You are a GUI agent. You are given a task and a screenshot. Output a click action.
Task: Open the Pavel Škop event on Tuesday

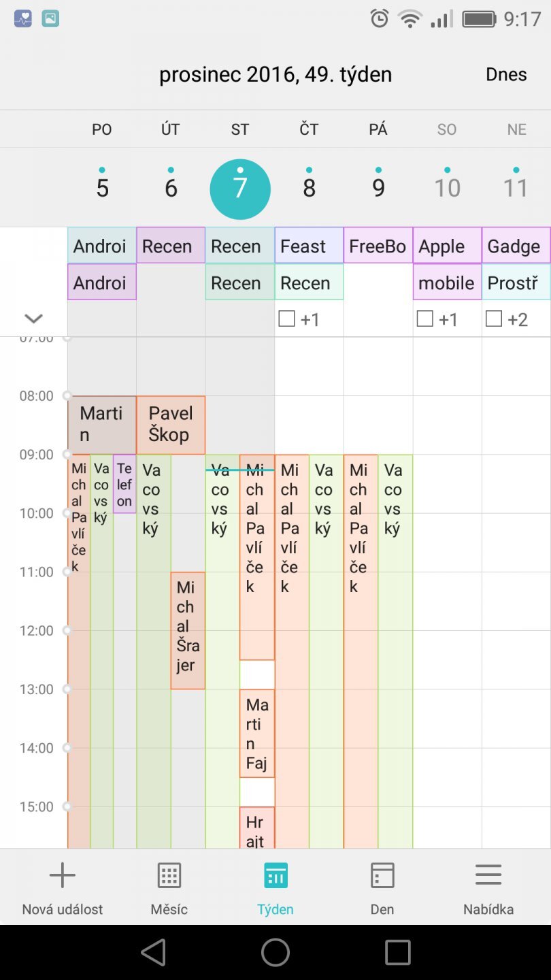(x=171, y=425)
